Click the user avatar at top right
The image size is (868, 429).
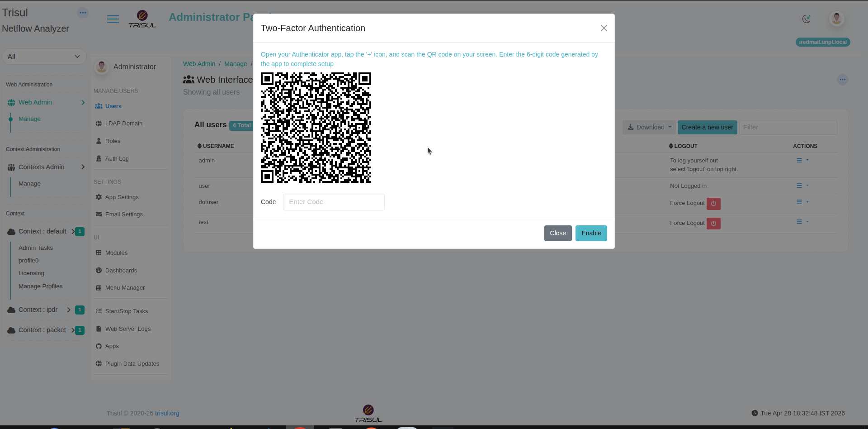pos(836,19)
